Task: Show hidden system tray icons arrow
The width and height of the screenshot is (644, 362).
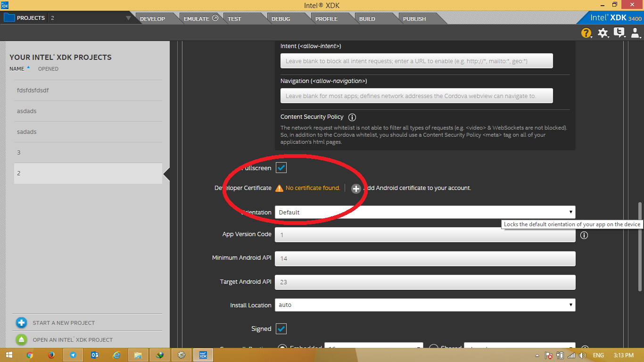Action: (537, 355)
